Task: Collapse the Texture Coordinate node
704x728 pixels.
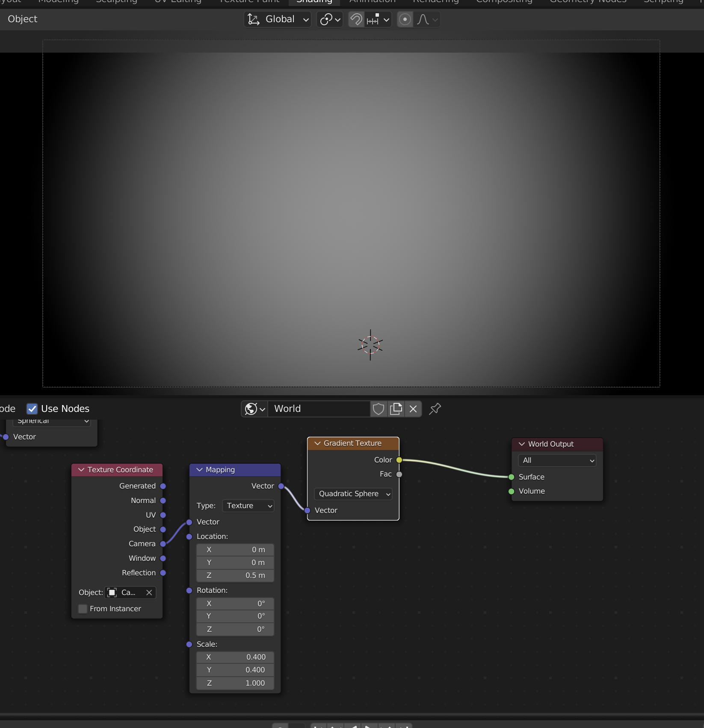Action: coord(81,470)
